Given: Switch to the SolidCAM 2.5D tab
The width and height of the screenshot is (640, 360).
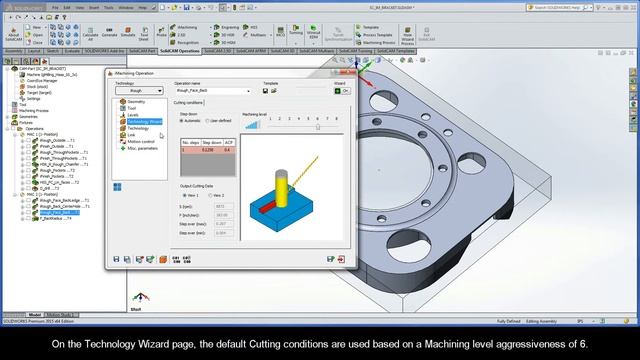Looking at the screenshot, I should (218, 51).
